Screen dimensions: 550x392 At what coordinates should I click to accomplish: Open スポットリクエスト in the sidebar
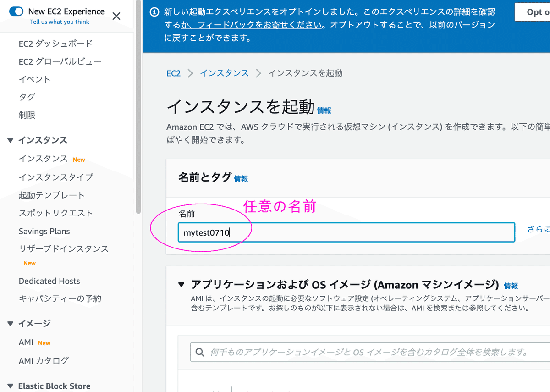tap(56, 213)
